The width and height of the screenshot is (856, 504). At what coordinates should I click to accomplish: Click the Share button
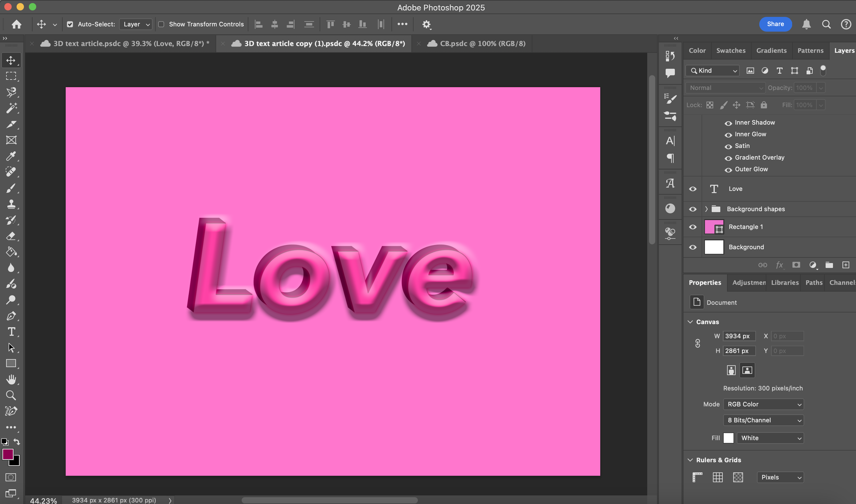[x=776, y=24]
